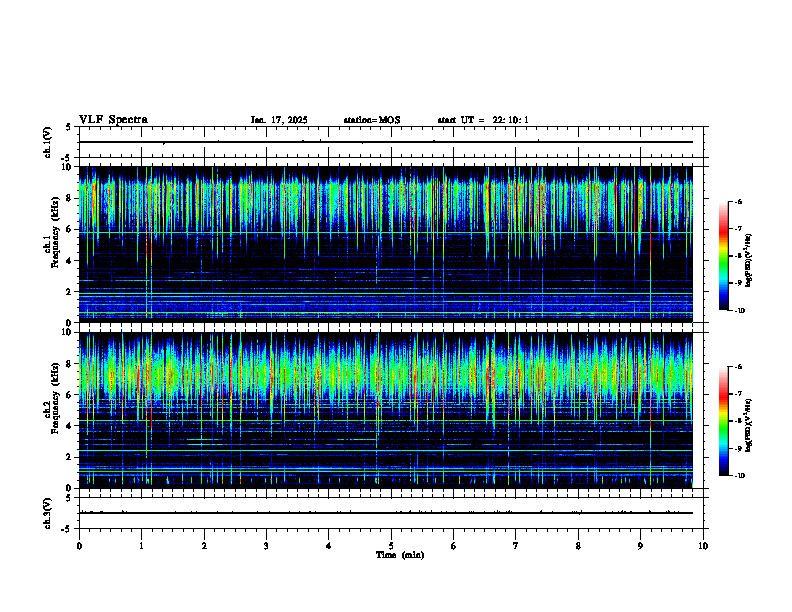Click tick label "10" on the Time axis
Image resolution: width=792 pixels, height=612 pixels.
(x=703, y=546)
